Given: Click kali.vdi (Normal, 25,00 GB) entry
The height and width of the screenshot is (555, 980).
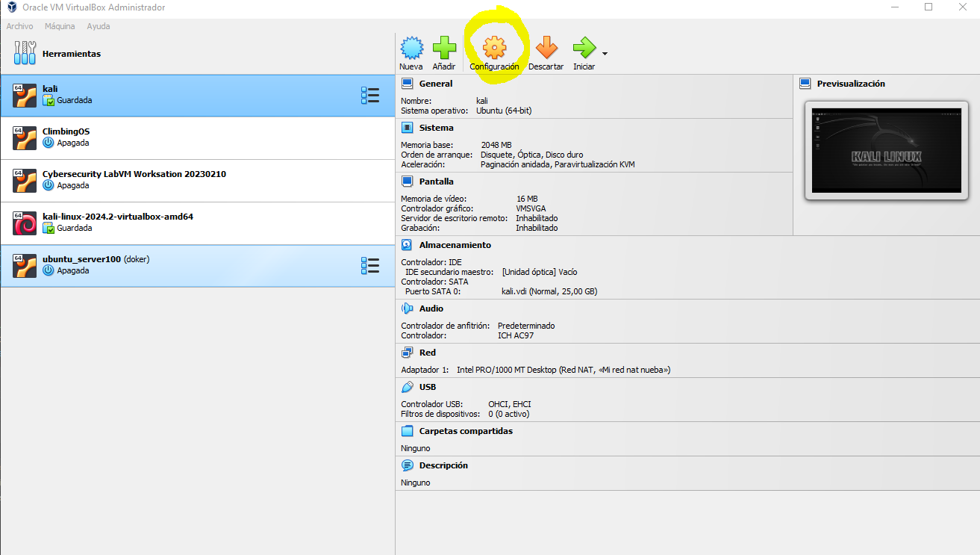Looking at the screenshot, I should (549, 291).
